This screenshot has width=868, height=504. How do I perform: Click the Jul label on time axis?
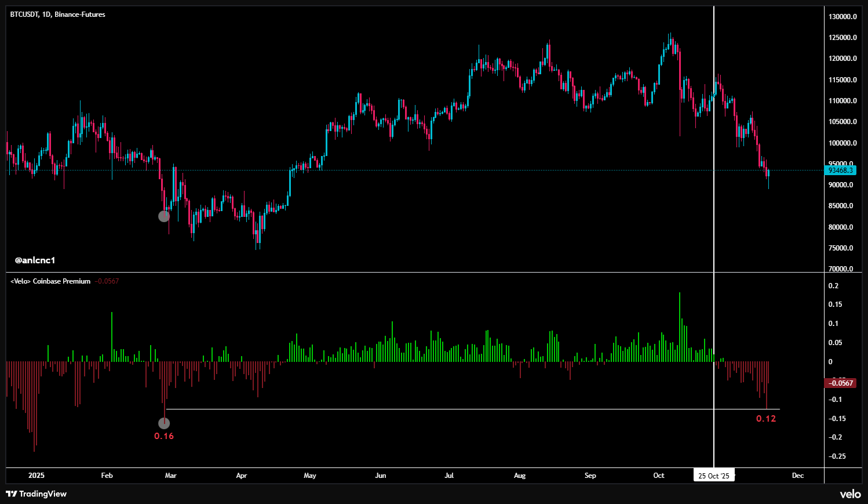449,476
